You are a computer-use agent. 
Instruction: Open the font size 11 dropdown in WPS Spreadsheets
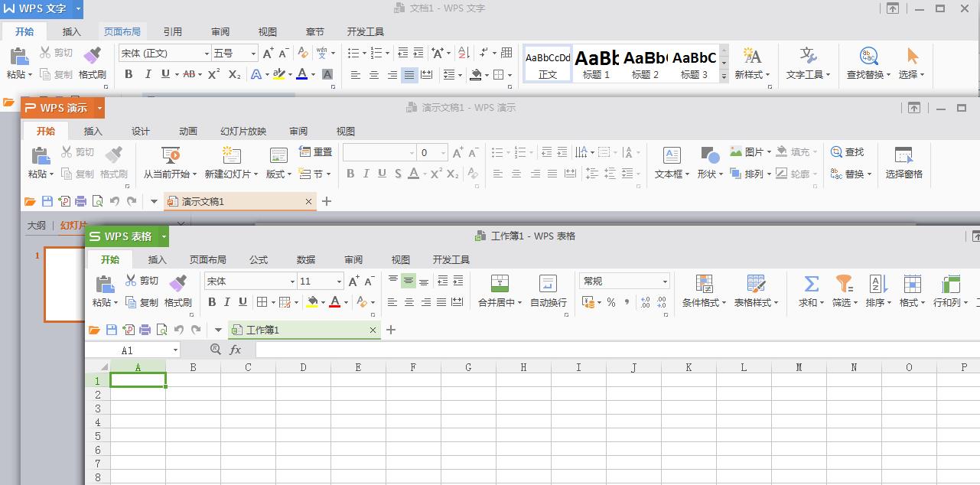pyautogui.click(x=339, y=281)
